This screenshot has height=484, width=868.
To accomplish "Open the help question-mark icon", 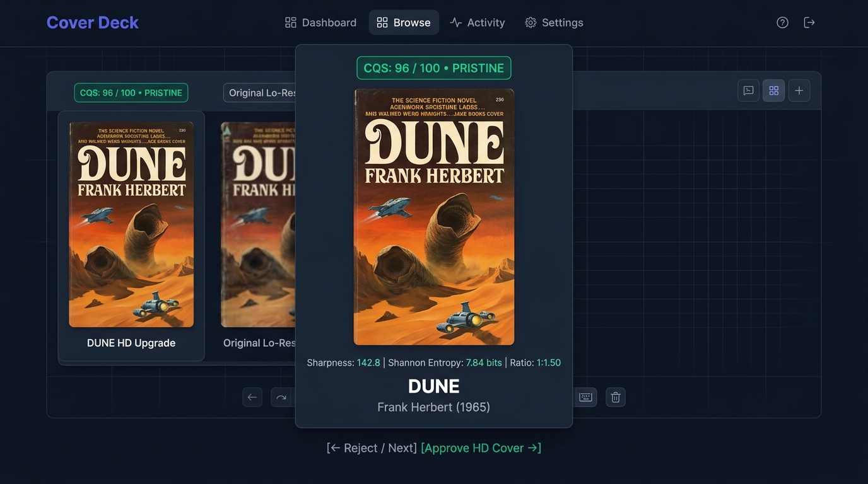I will click(782, 23).
